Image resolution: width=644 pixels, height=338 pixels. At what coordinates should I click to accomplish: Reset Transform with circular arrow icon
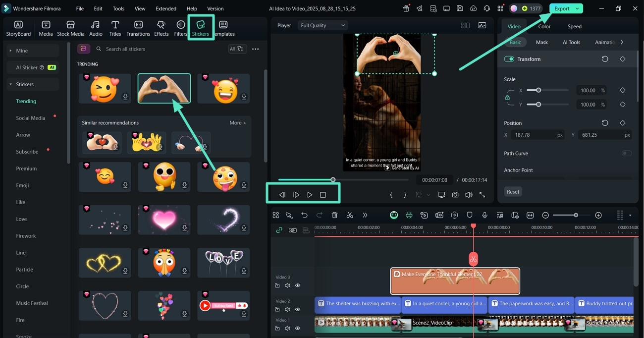coord(605,59)
